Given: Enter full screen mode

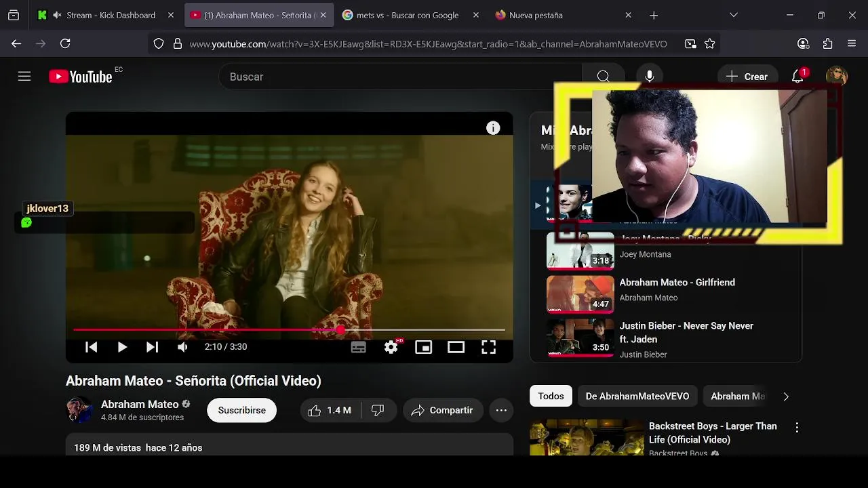Looking at the screenshot, I should tap(488, 347).
